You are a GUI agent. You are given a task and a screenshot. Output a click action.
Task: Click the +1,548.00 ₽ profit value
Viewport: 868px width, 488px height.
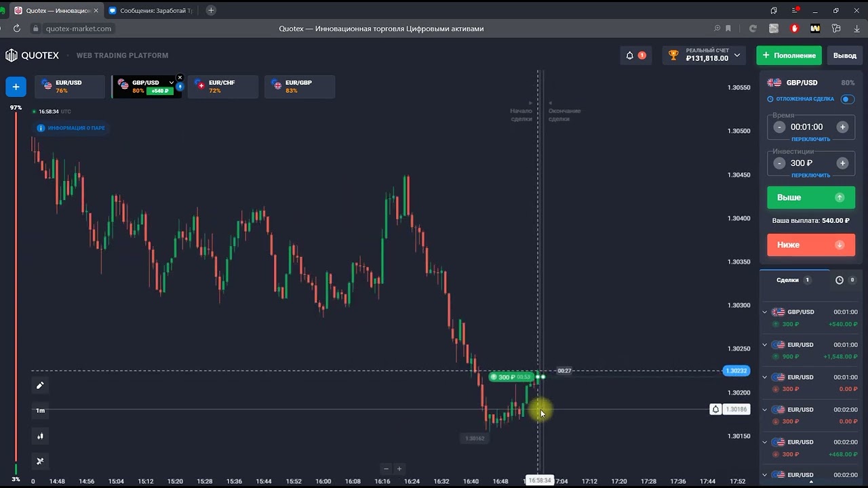tap(841, 357)
